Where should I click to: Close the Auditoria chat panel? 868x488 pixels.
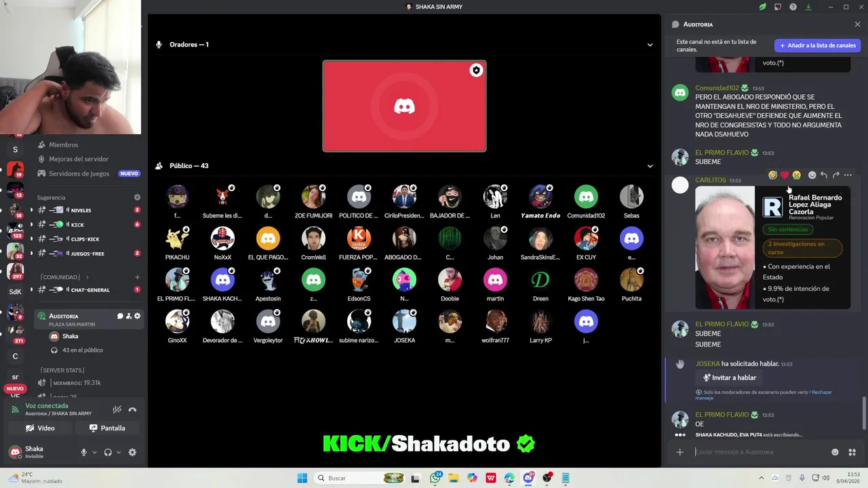857,24
